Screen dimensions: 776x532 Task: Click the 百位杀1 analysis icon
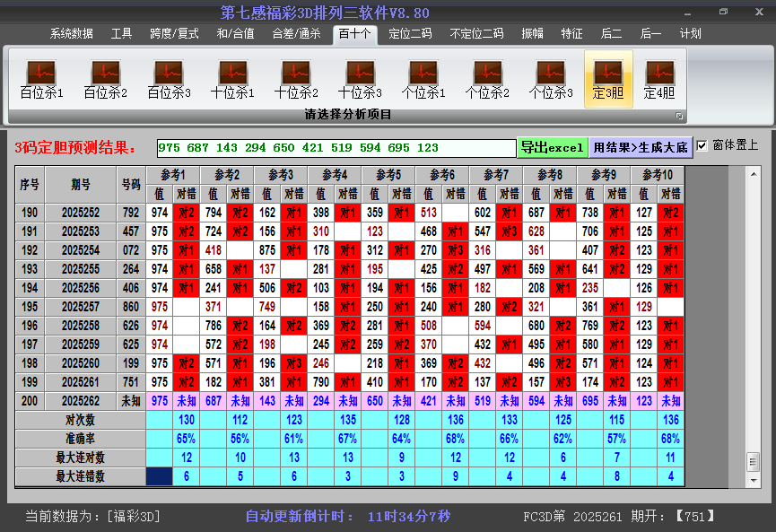[x=41, y=79]
